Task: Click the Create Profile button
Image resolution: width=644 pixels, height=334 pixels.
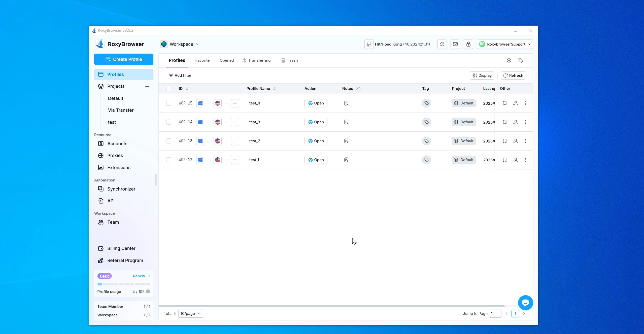Action: tap(124, 59)
